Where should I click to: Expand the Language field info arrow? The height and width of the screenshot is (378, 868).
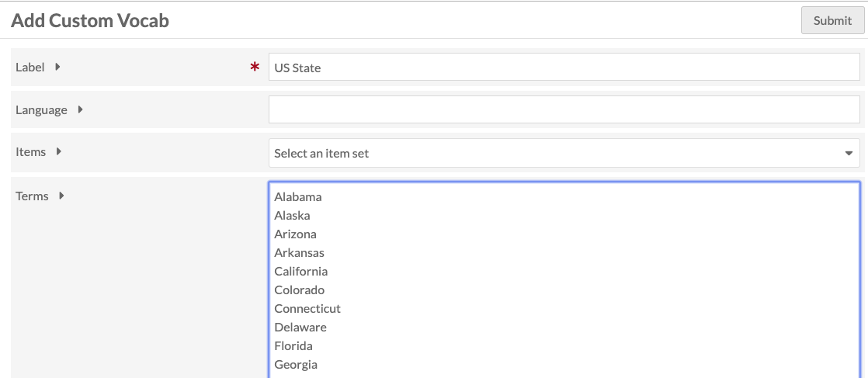point(80,110)
